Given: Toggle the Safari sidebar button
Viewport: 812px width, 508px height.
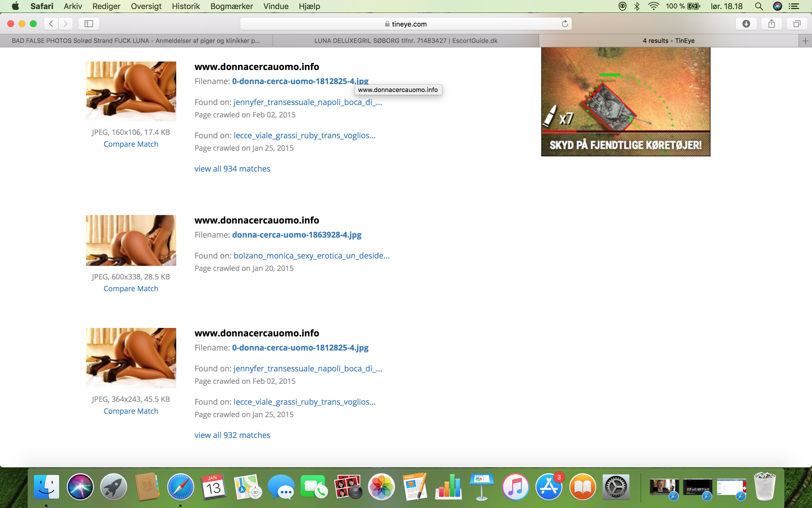Looking at the screenshot, I should (89, 23).
